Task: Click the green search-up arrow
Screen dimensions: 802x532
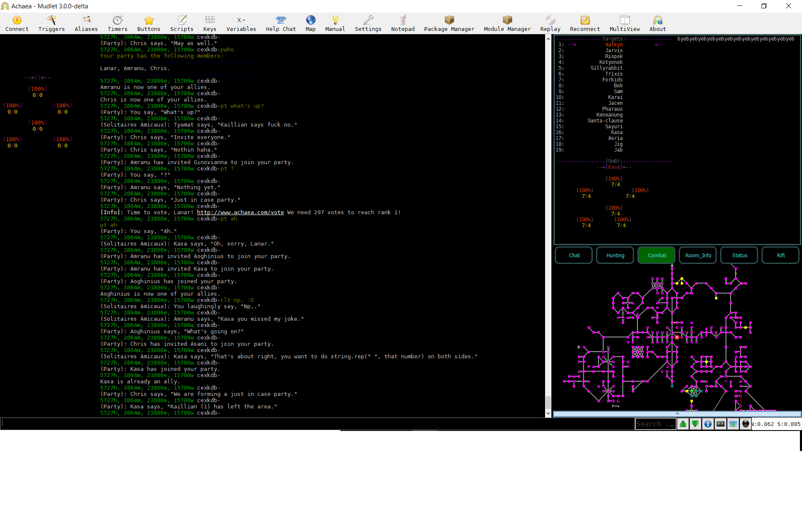Action: point(683,424)
